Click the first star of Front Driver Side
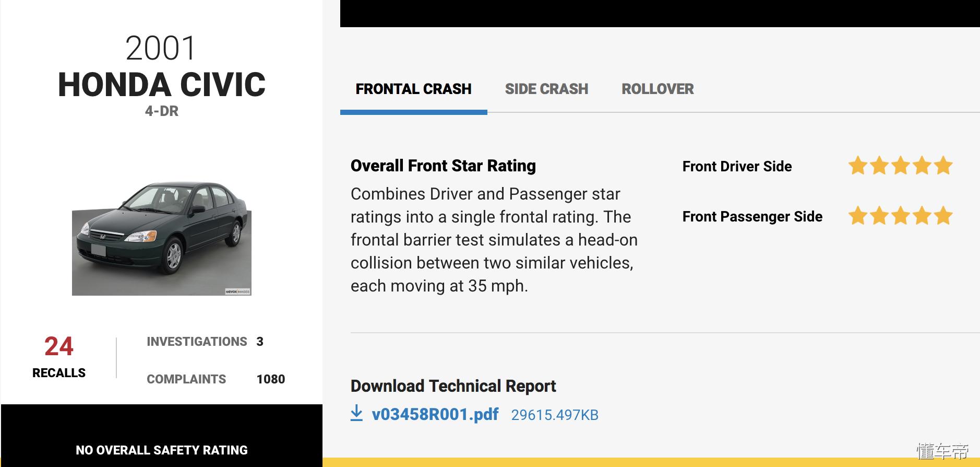 [857, 166]
